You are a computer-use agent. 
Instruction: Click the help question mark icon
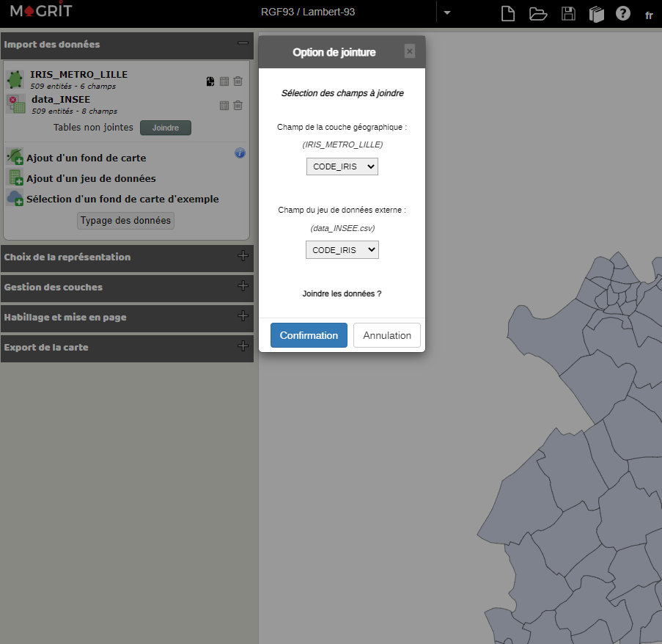pos(623,13)
